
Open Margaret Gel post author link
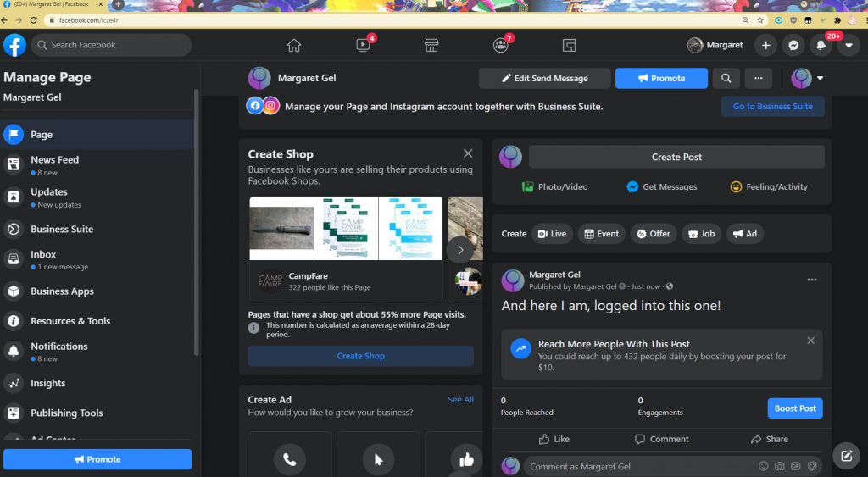tap(554, 275)
